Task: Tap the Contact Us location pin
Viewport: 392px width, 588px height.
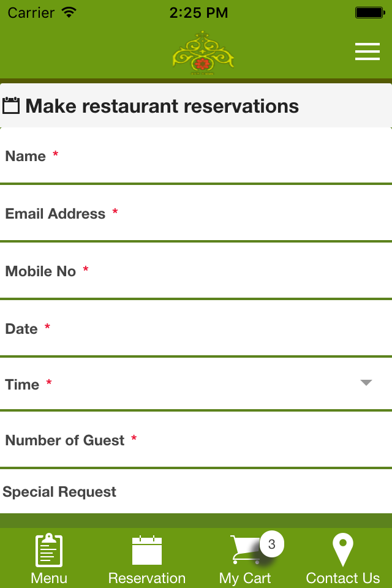Action: [x=343, y=549]
